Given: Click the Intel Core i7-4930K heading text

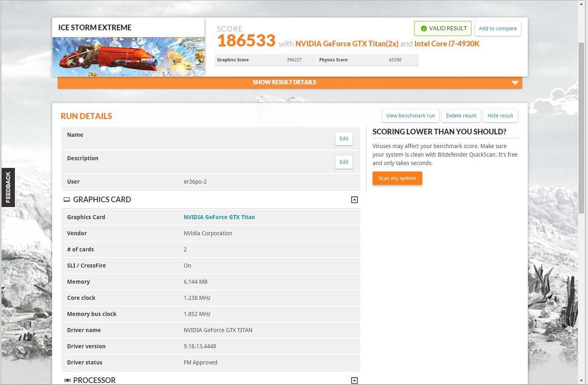Looking at the screenshot, I should 447,44.
